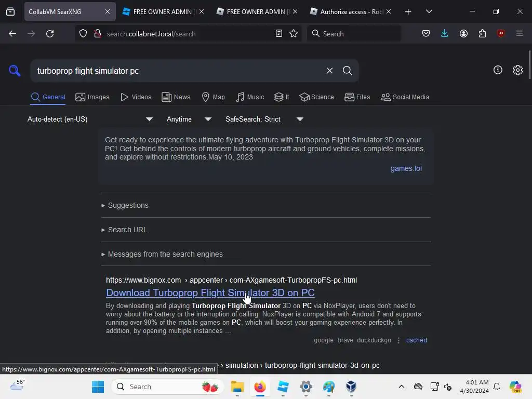
Task: Expand the Search URL section
Action: [x=125, y=230]
